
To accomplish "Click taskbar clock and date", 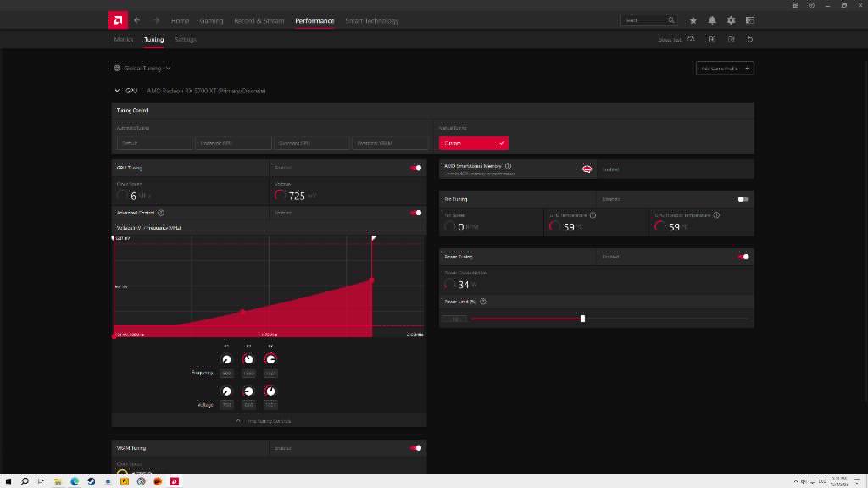I will click(x=838, y=481).
